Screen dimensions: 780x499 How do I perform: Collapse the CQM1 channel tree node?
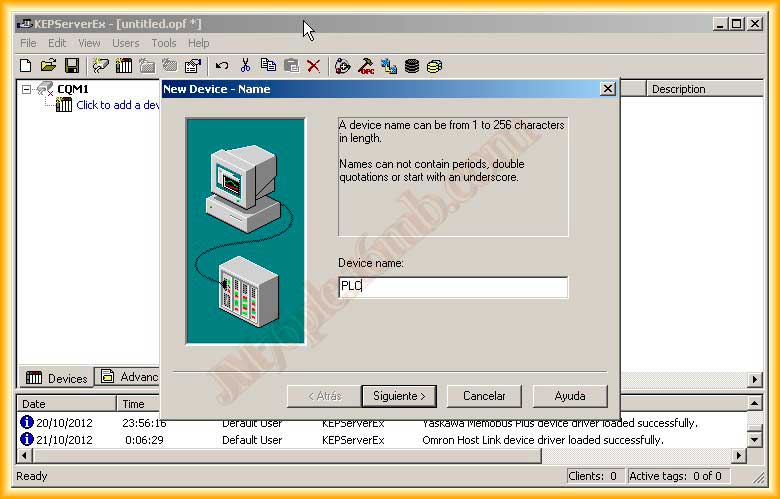tap(27, 89)
